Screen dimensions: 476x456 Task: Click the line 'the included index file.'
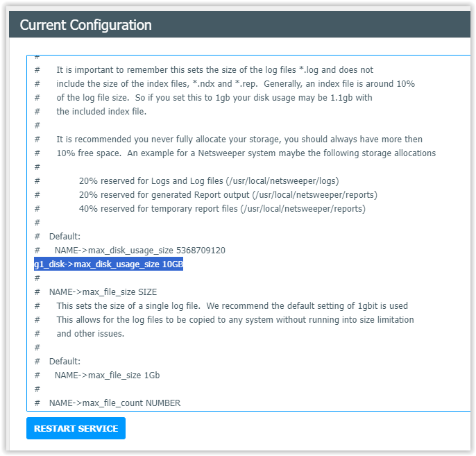tap(90, 112)
